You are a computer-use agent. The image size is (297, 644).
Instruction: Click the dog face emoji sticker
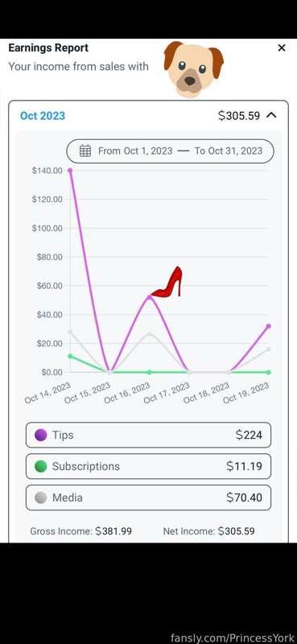[x=194, y=68]
